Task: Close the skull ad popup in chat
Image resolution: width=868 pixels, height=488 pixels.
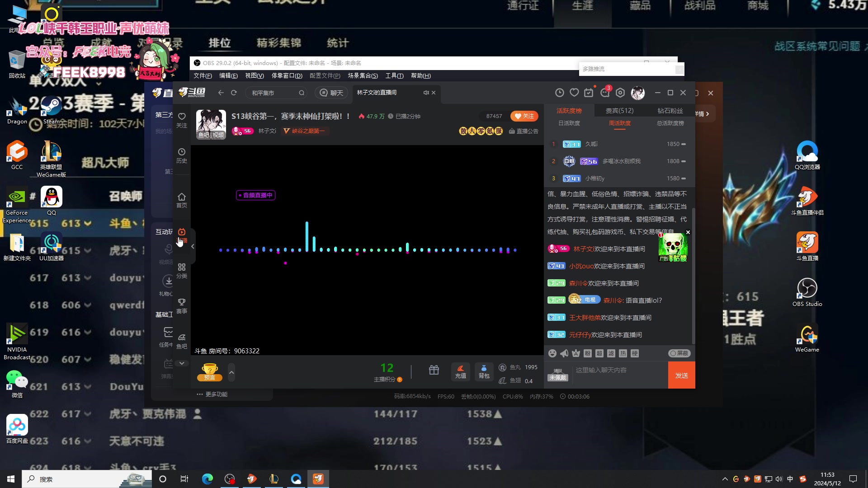Action: coord(688,232)
